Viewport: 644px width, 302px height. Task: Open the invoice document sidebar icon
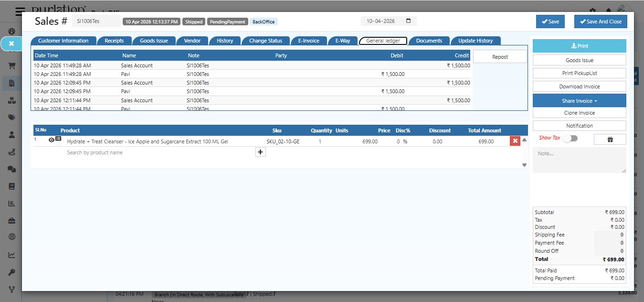pyautogui.click(x=11, y=82)
